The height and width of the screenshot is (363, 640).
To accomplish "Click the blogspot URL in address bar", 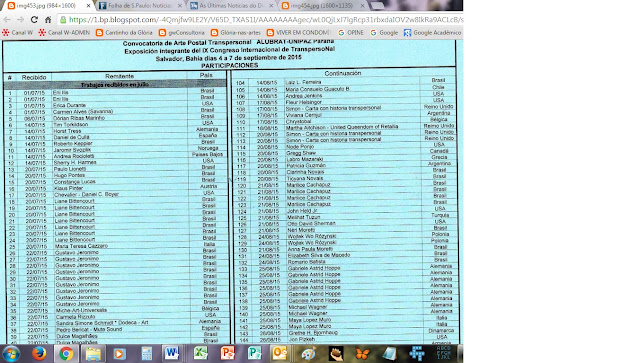I will coord(266,20).
